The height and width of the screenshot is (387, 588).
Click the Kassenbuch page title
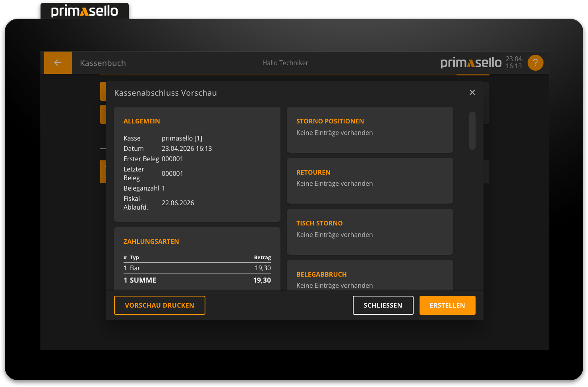click(x=103, y=63)
